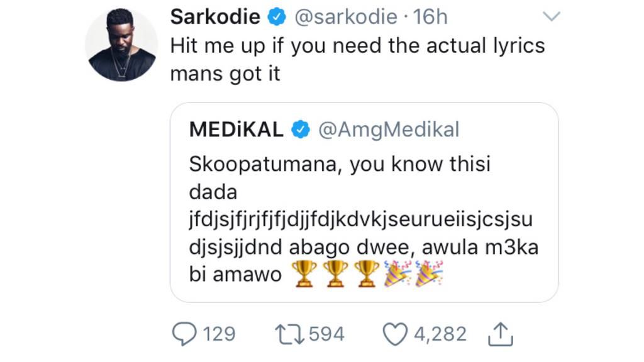
Task: Like the tweet with the heart icon
Action: click(395, 334)
